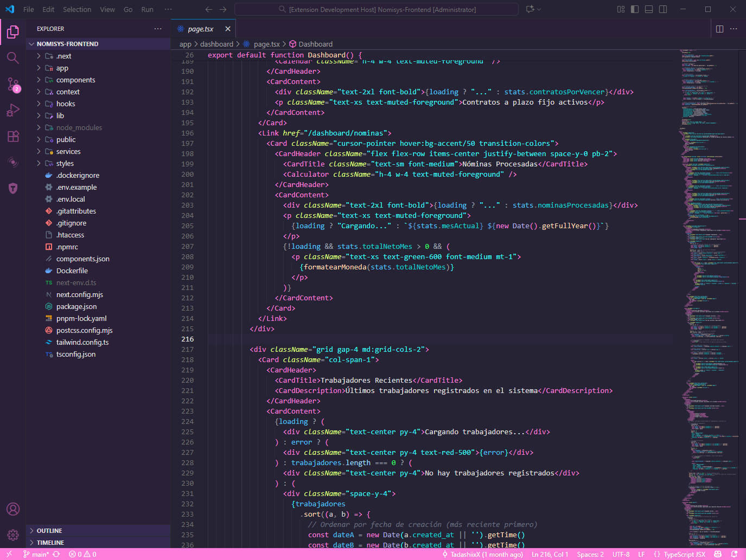Open the Accounts menu icon
Viewport: 746px width, 560px height.
[13, 509]
